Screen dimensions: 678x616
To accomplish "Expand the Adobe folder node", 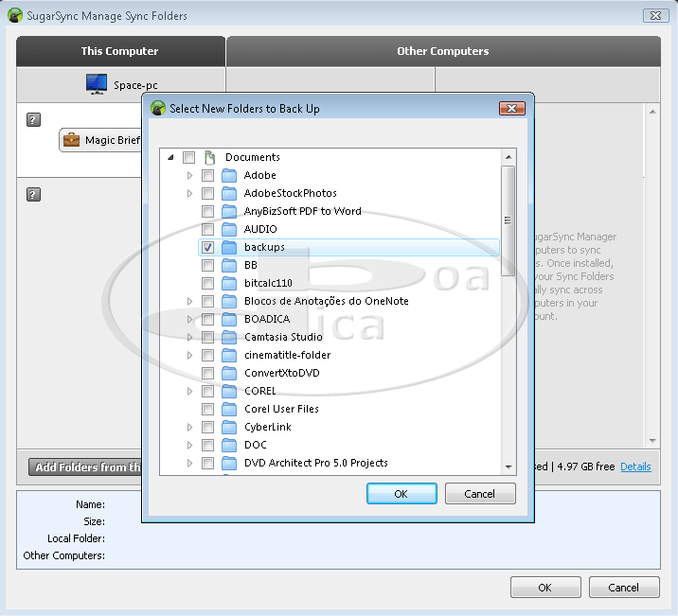I will tap(189, 175).
